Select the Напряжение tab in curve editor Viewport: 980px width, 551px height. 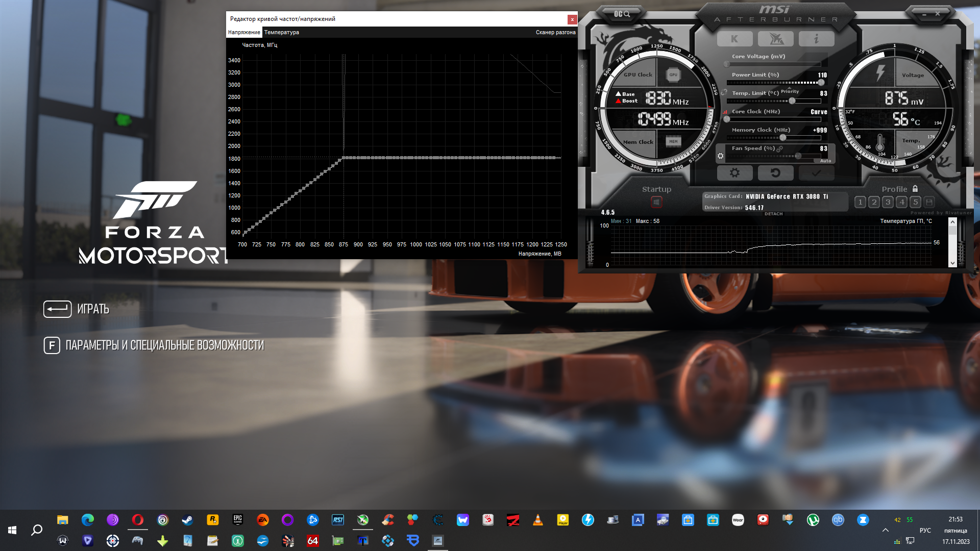click(244, 32)
